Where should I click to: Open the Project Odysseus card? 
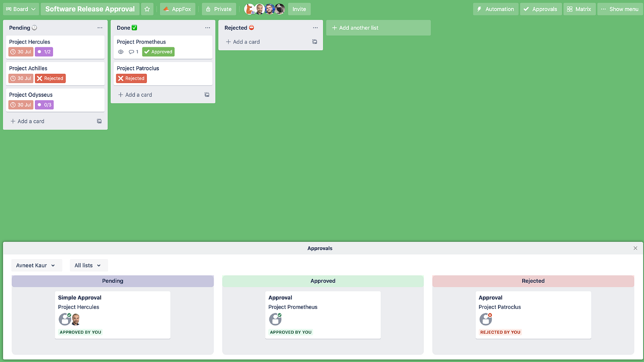[x=55, y=100]
